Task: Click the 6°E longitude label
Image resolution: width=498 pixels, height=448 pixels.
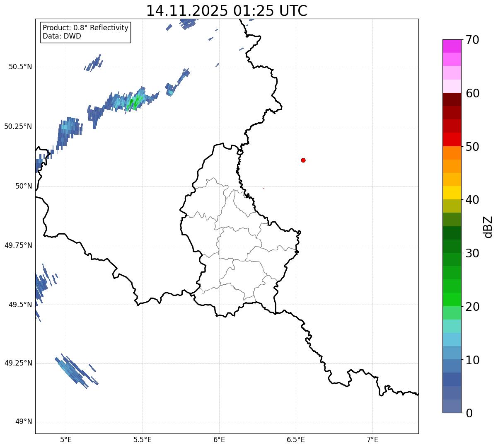Action: pos(219,440)
